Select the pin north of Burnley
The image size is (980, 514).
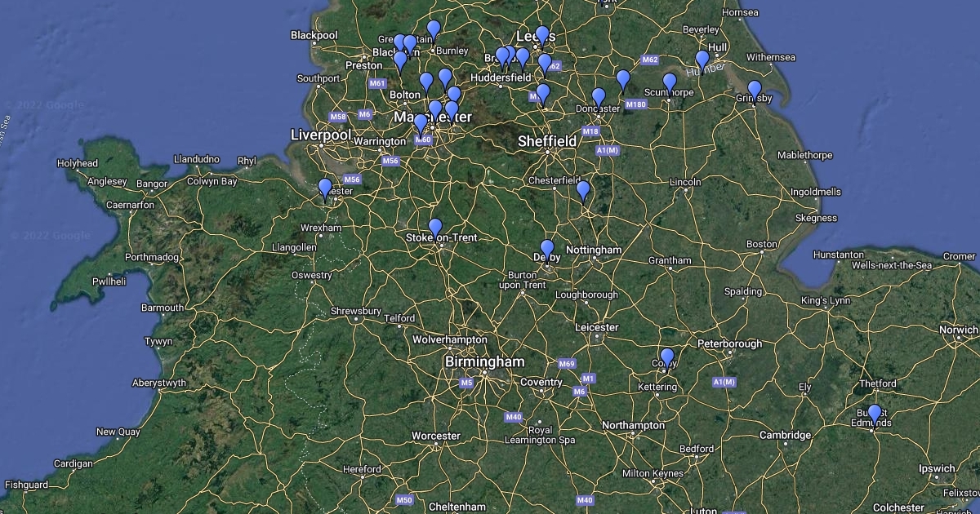pyautogui.click(x=434, y=31)
